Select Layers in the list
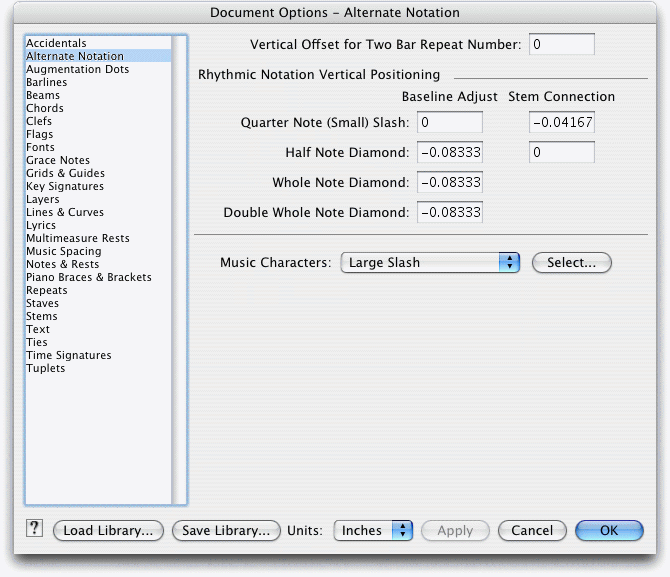The width and height of the screenshot is (670, 577). 98,199
